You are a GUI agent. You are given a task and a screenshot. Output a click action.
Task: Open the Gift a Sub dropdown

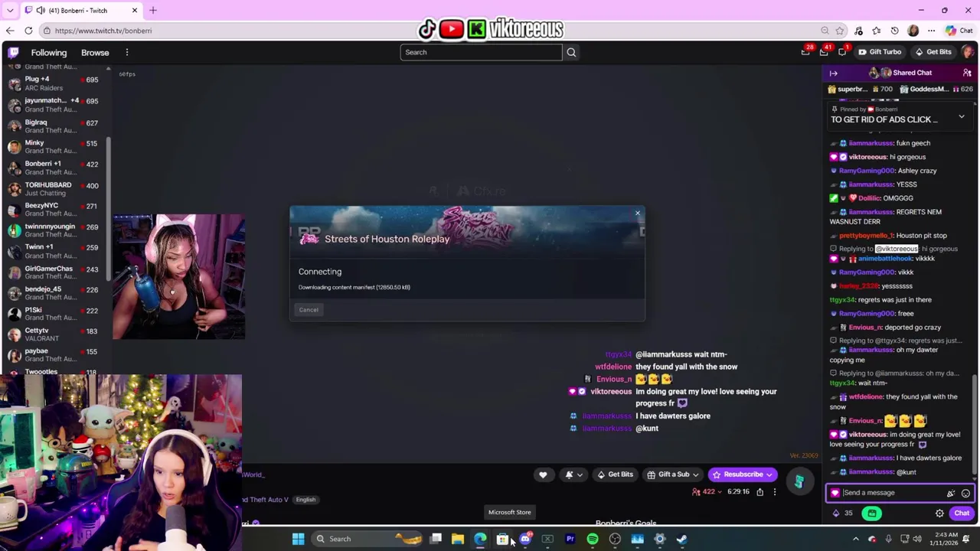[673, 474]
